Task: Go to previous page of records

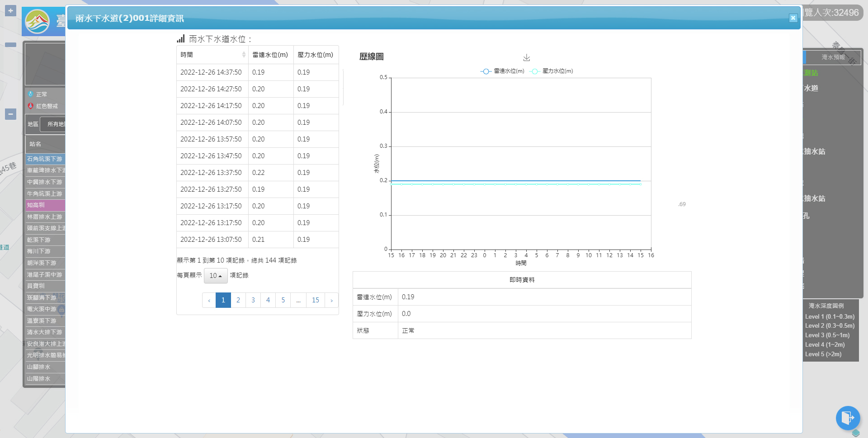Action: (209, 300)
